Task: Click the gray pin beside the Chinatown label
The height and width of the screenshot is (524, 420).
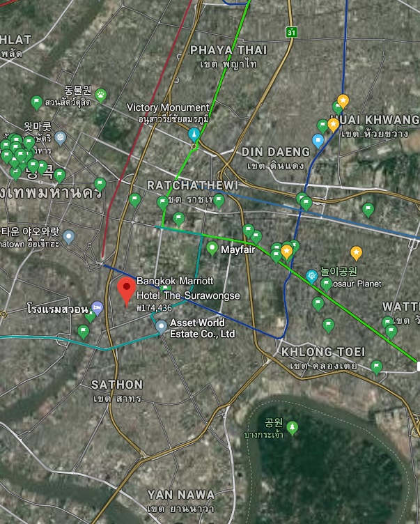Action: tap(68, 238)
